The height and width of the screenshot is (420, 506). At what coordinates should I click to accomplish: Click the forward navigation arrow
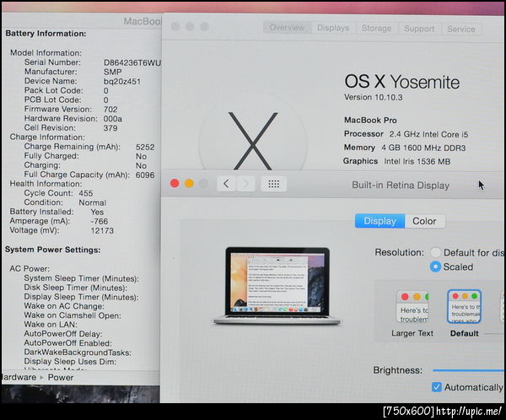(x=246, y=184)
